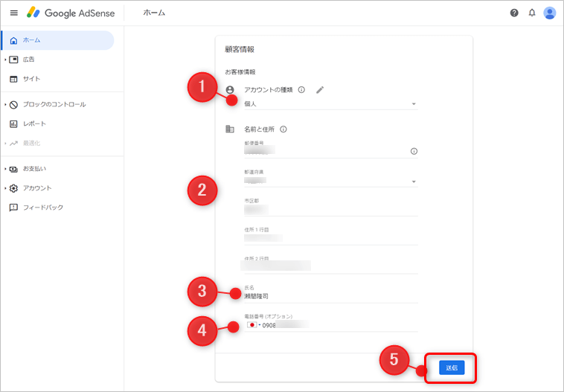564x392 pixels.
Task: Click the 氏名 name input field
Action: [331, 296]
